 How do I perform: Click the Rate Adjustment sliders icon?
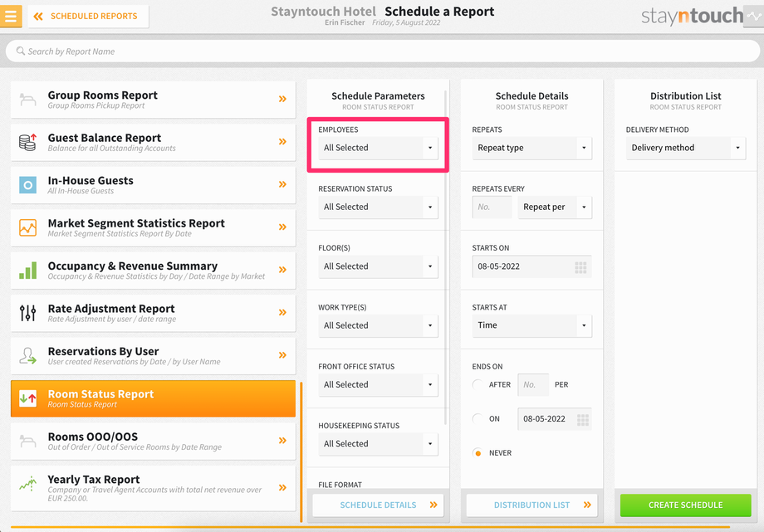point(27,313)
